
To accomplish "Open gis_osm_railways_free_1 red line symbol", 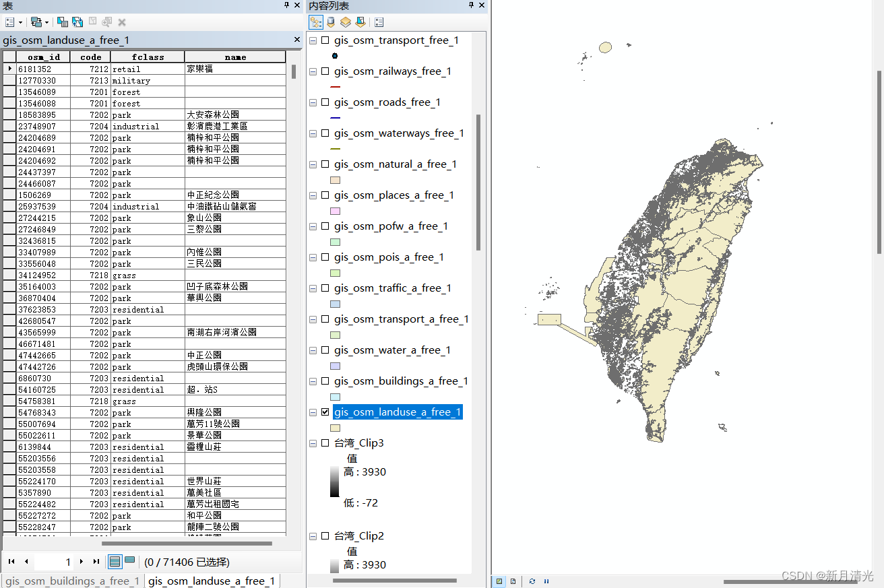I will click(335, 87).
